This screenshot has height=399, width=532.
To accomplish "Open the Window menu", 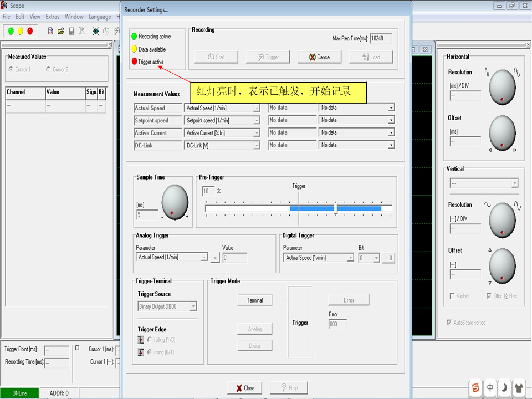I will click(x=74, y=17).
